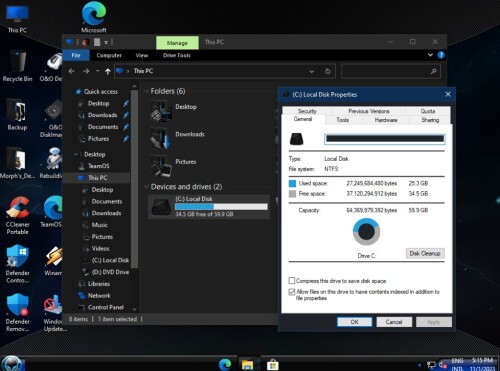
Task: Open the Quick Access Toolbar customize dropdown
Action: point(106,42)
